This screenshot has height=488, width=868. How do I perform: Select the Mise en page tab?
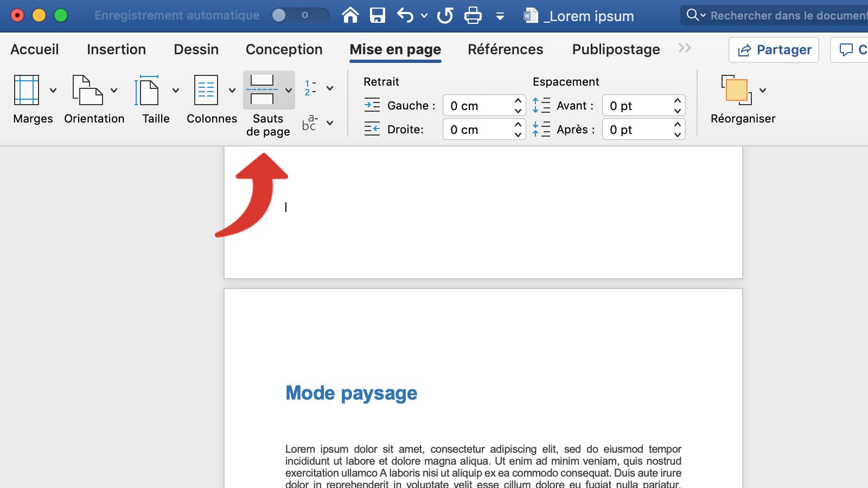(x=395, y=50)
